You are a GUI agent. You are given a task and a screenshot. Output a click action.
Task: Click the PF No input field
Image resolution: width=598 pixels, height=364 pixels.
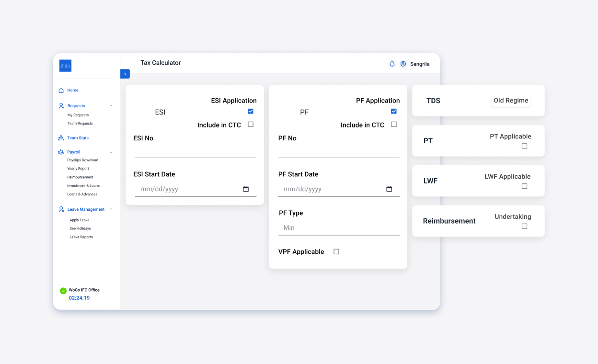pyautogui.click(x=339, y=151)
